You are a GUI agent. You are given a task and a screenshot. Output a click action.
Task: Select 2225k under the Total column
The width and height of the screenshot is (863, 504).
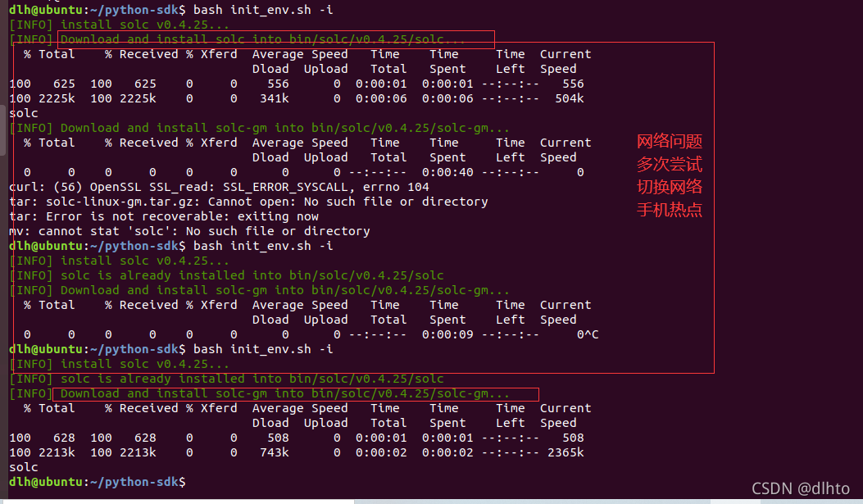pyautogui.click(x=57, y=98)
